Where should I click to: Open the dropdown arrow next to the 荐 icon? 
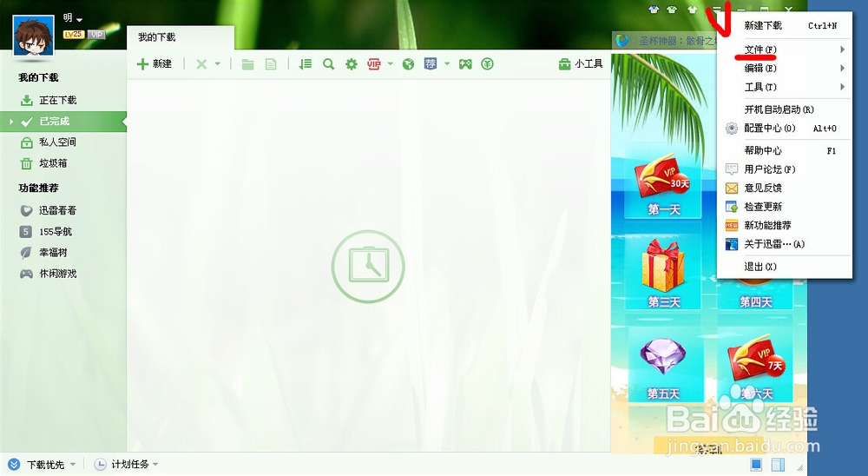click(x=447, y=64)
